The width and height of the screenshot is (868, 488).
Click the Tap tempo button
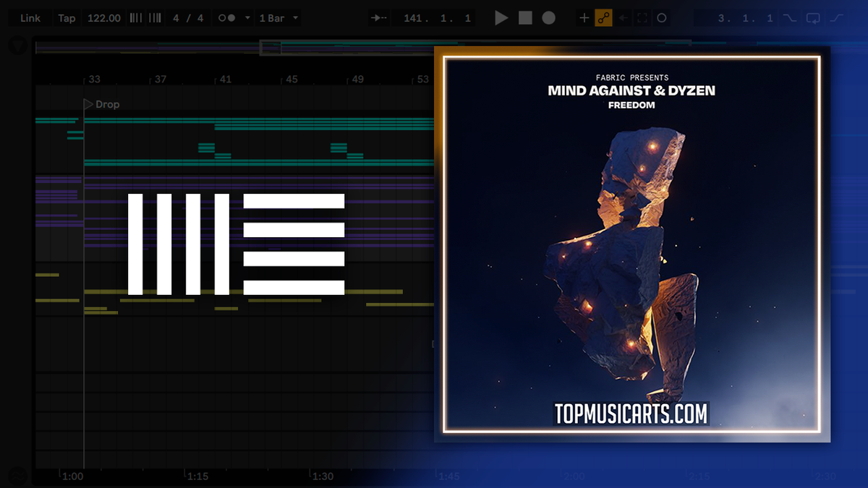[67, 18]
